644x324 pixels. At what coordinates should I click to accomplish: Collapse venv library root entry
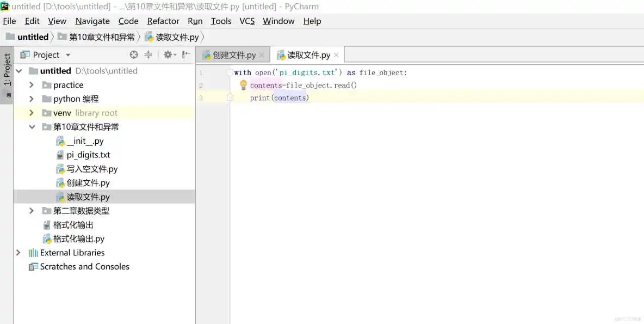click(x=32, y=112)
